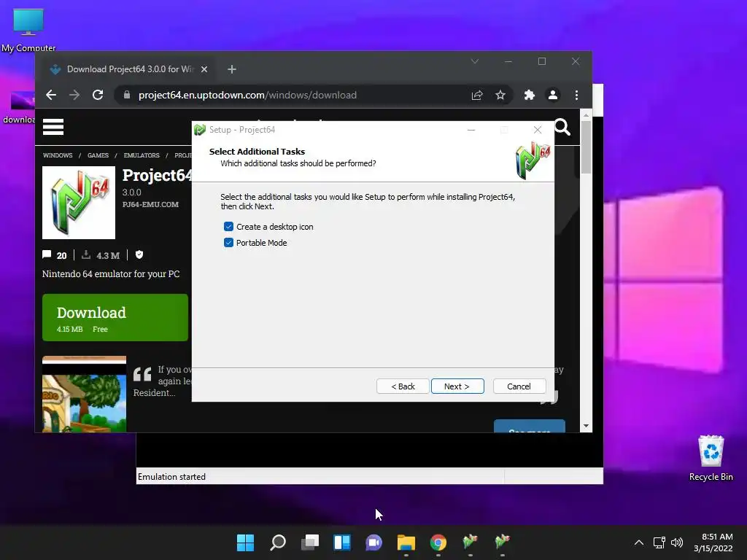Screen dimensions: 747x560
Task: Click the green Download button in Chrome
Action: [x=115, y=318]
